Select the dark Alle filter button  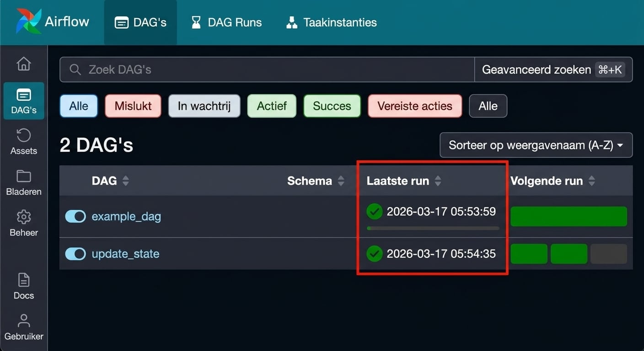click(488, 106)
